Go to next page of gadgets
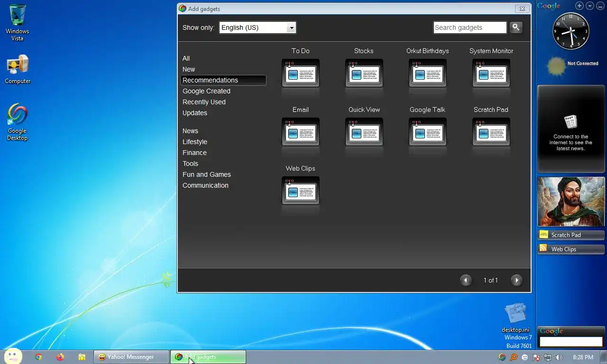 click(516, 280)
